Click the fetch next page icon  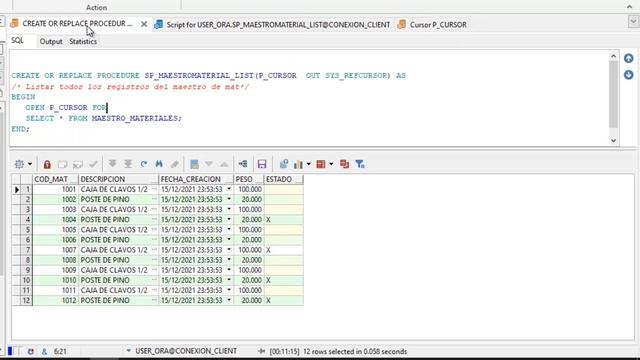112,164
